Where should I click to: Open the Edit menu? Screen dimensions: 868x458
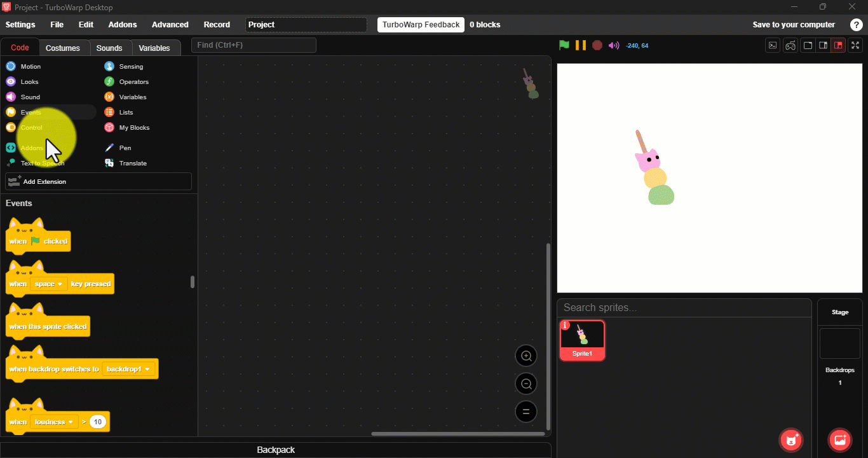(x=86, y=25)
